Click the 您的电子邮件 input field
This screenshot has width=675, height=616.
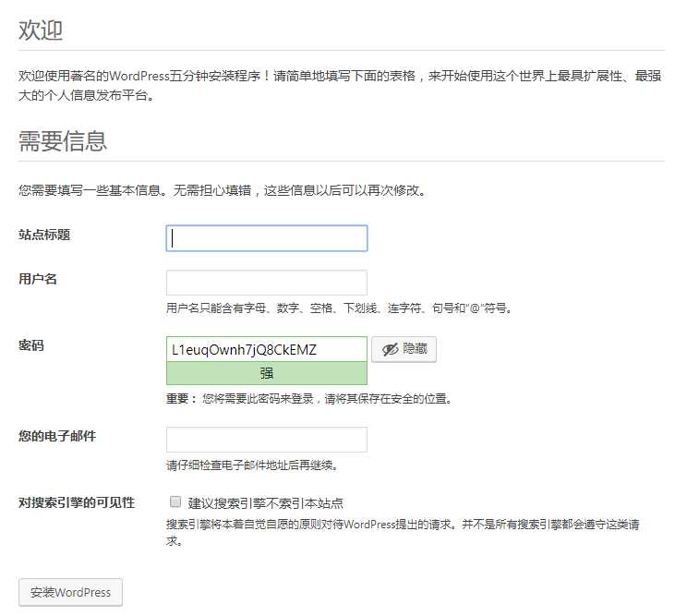pos(267,440)
